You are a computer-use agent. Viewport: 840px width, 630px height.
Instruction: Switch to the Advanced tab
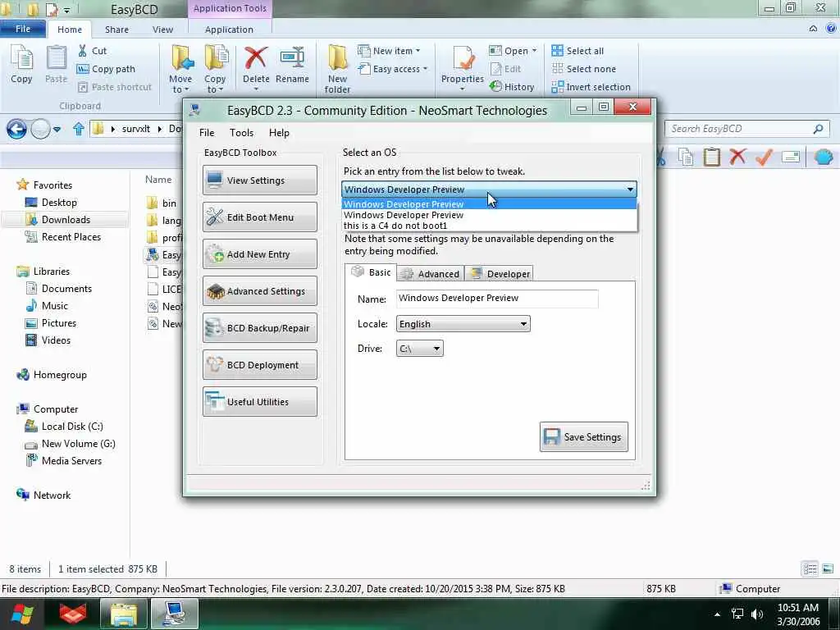(430, 274)
